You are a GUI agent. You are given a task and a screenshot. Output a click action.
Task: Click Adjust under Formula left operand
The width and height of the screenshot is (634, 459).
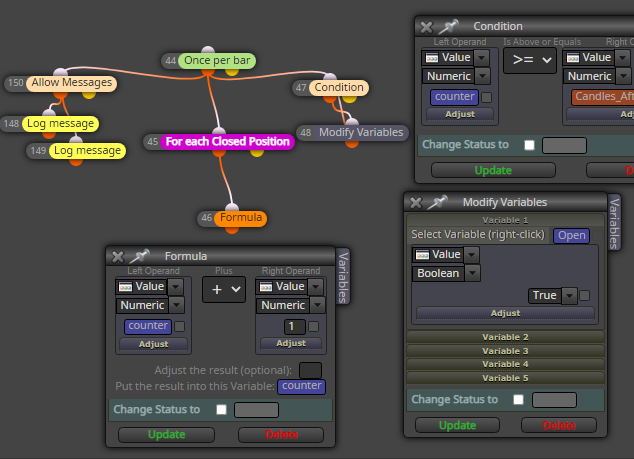(x=153, y=344)
